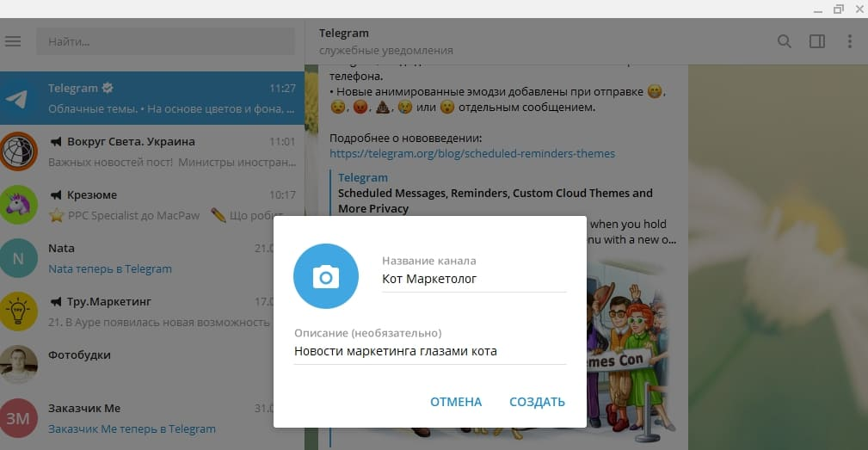Click the 11:27 timestamp on Telegram chat

tap(282, 88)
